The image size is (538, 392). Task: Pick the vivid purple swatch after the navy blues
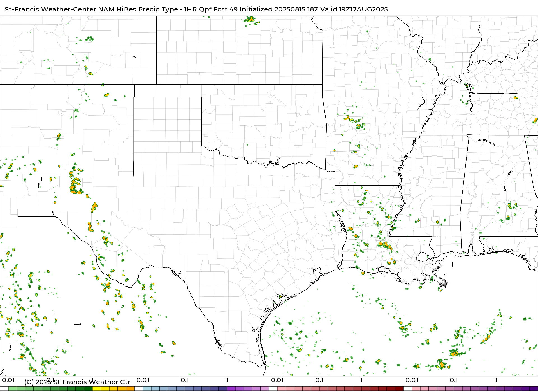[231, 389]
